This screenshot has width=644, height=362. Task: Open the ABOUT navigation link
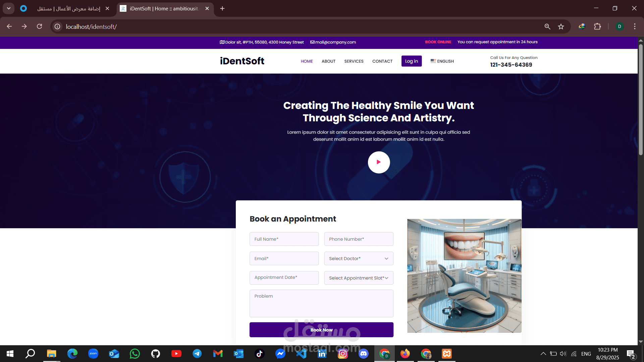tap(328, 61)
